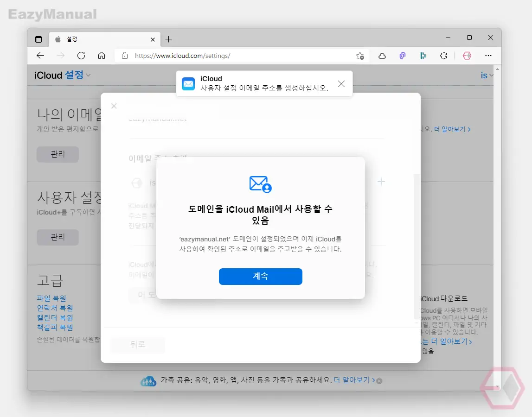Click 더 알아보기 link near top right

[x=452, y=129]
